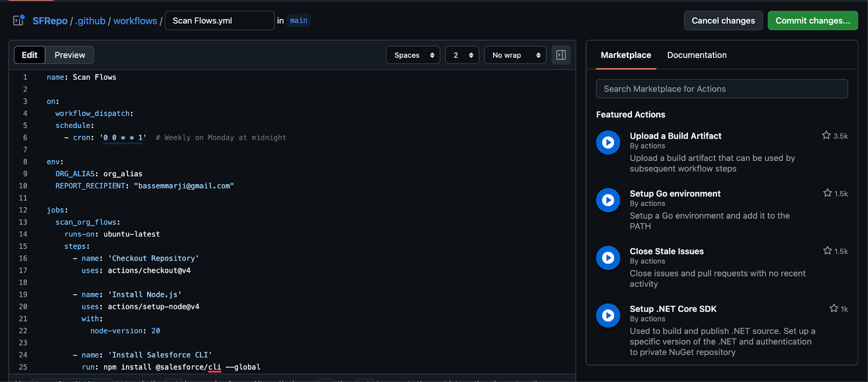The width and height of the screenshot is (868, 382).
Task: Focus the Search Marketplace for Actions field
Action: tap(722, 89)
